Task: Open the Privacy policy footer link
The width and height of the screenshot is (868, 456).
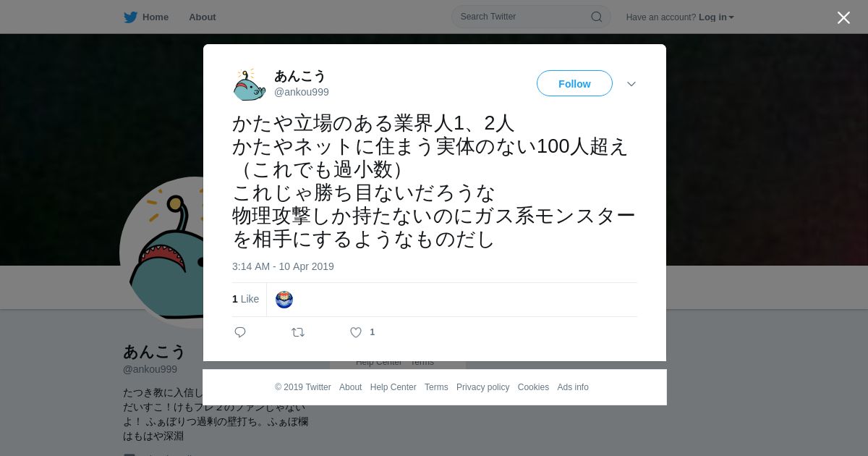Action: click(482, 387)
